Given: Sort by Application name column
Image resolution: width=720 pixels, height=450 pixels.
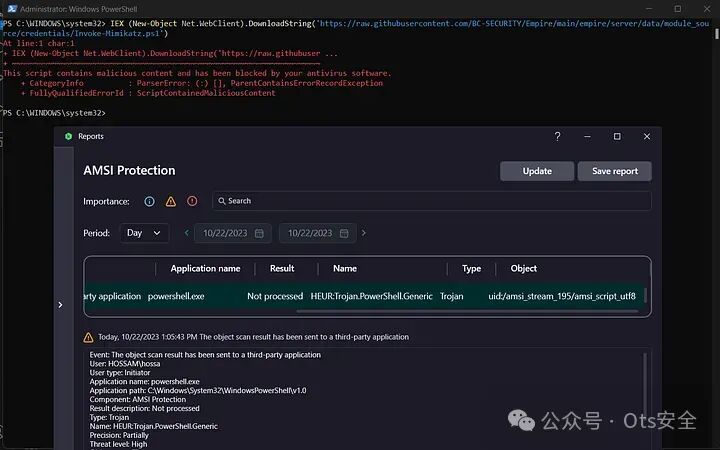Looking at the screenshot, I should click(x=205, y=269).
